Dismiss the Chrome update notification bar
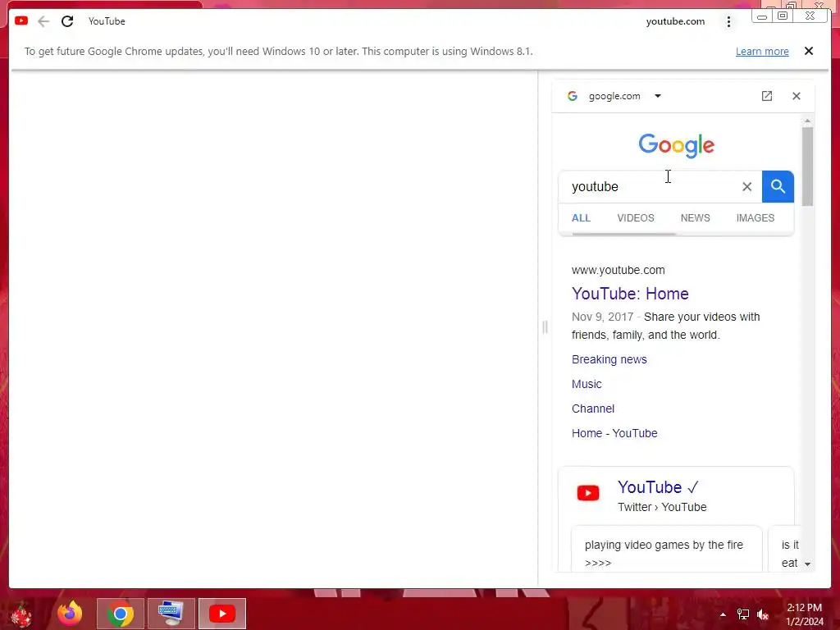The height and width of the screenshot is (630, 840). pyautogui.click(x=809, y=51)
